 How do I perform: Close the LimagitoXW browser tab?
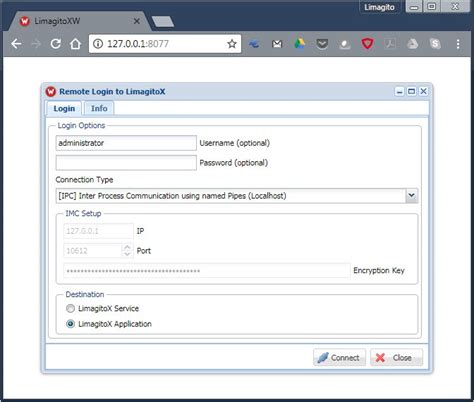136,21
